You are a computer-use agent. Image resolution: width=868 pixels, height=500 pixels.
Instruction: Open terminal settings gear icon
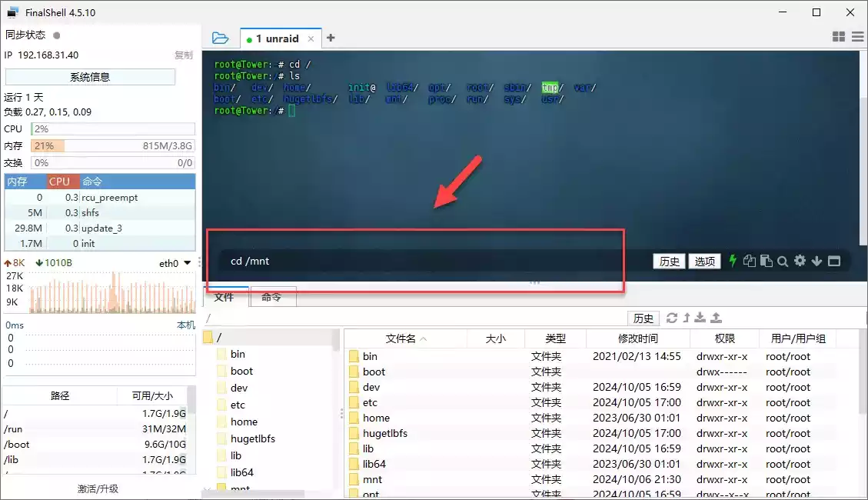point(800,261)
